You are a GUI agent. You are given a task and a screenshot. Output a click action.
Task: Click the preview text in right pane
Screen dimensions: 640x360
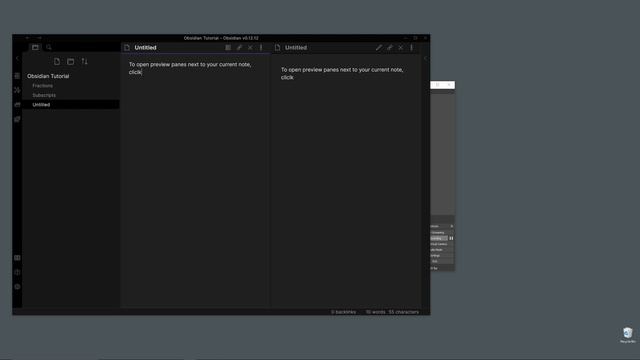[342, 73]
